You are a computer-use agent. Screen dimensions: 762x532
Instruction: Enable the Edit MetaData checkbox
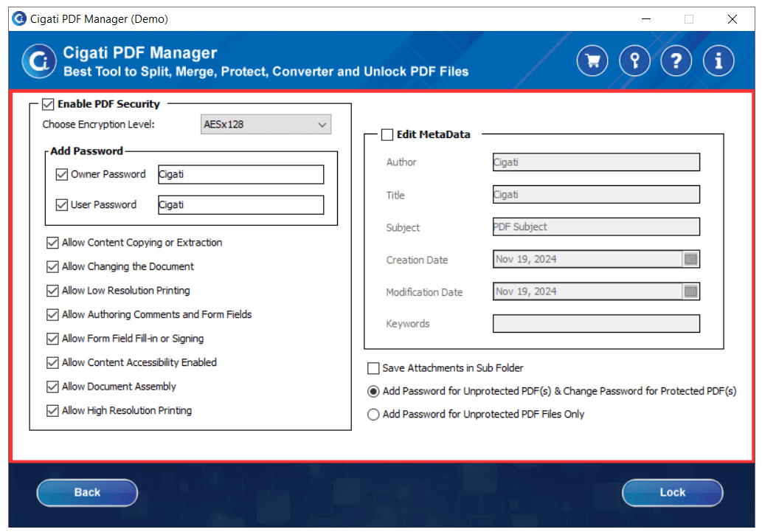(387, 135)
